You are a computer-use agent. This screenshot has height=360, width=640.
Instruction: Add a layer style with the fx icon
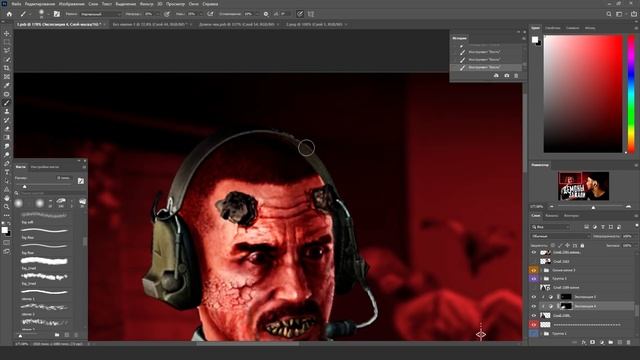click(x=584, y=342)
